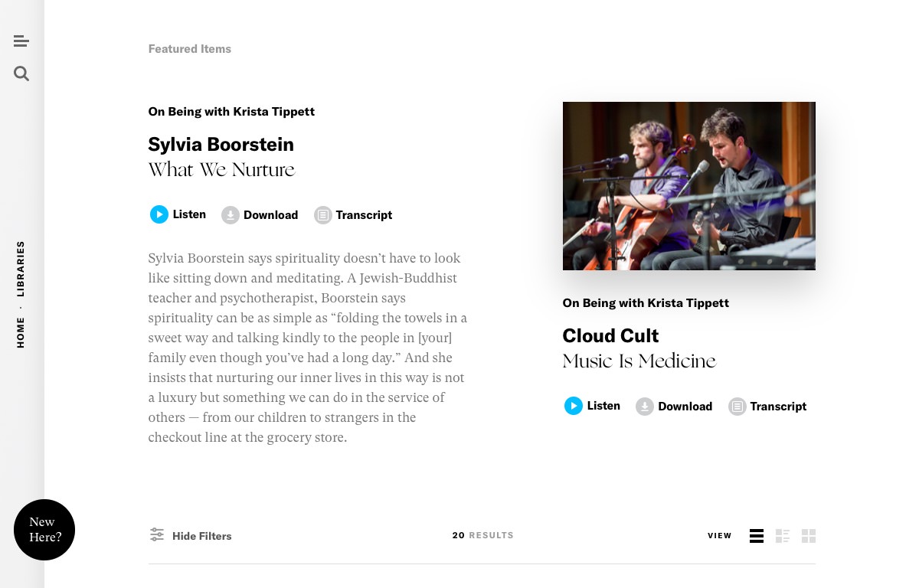Open Transcript icon for Sylvia Boorstein episode

pos(323,215)
